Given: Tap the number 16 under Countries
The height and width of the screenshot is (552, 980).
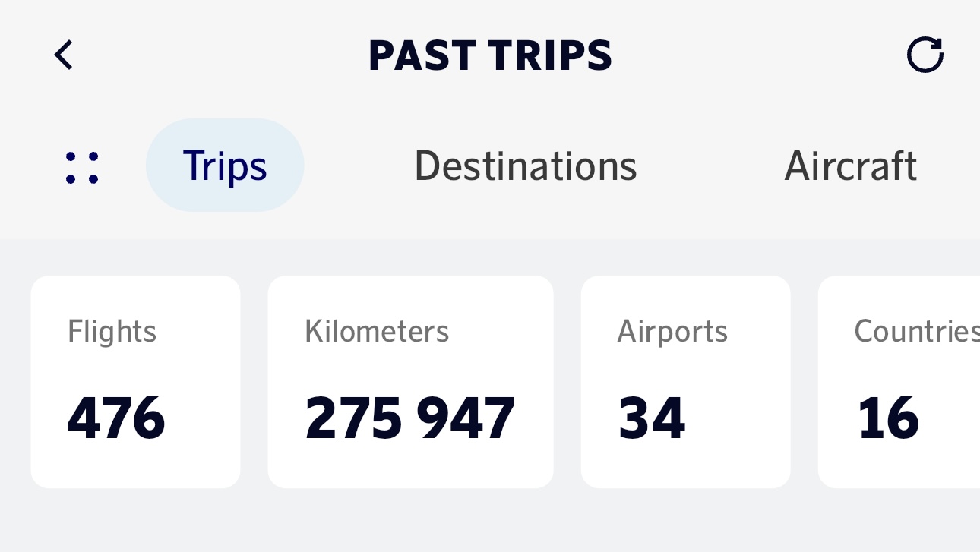Looking at the screenshot, I should tap(888, 418).
